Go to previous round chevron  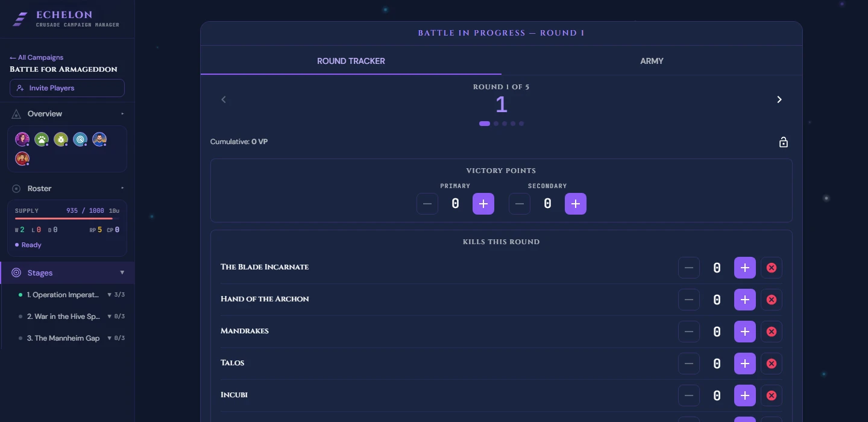coord(224,99)
